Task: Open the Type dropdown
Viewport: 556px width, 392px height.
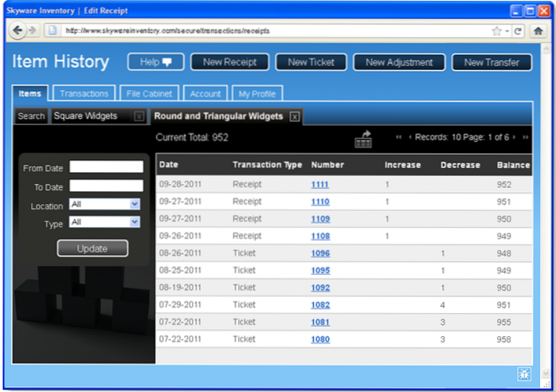Action: point(134,222)
